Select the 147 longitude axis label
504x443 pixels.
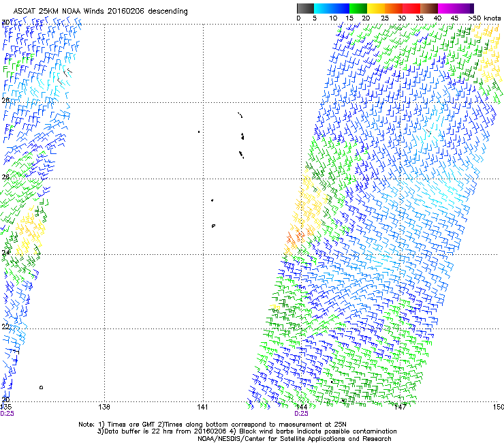pyautogui.click(x=400, y=407)
